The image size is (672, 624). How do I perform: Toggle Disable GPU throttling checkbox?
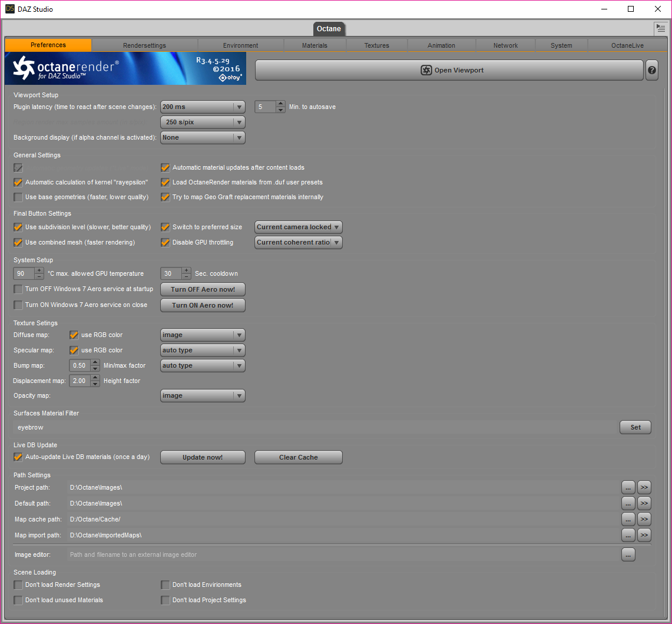(x=165, y=243)
